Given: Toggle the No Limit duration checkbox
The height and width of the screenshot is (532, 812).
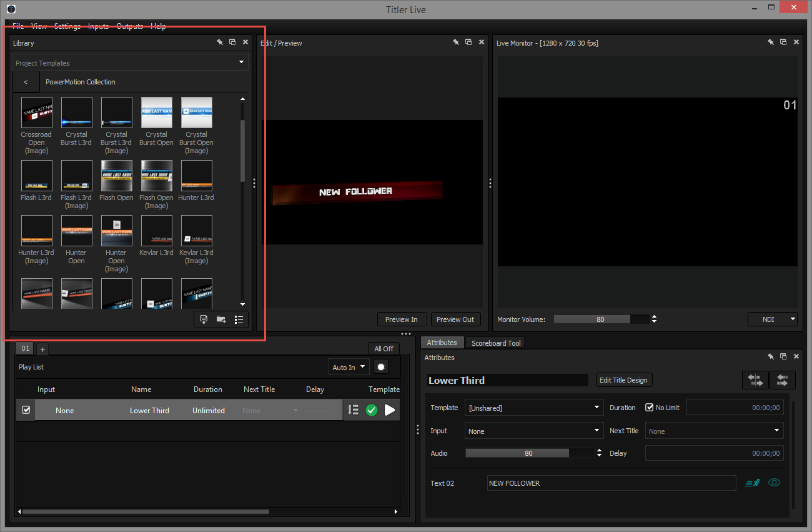Looking at the screenshot, I should pos(650,408).
